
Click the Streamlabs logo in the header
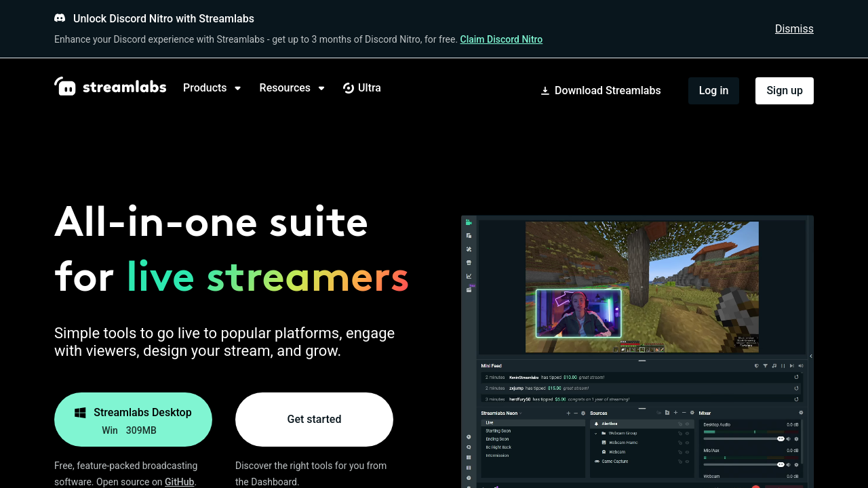click(110, 87)
